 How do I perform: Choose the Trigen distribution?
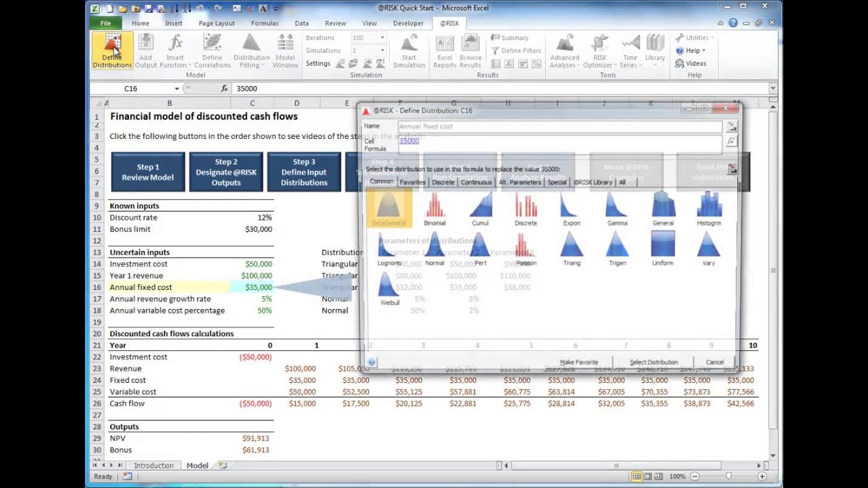(617, 249)
